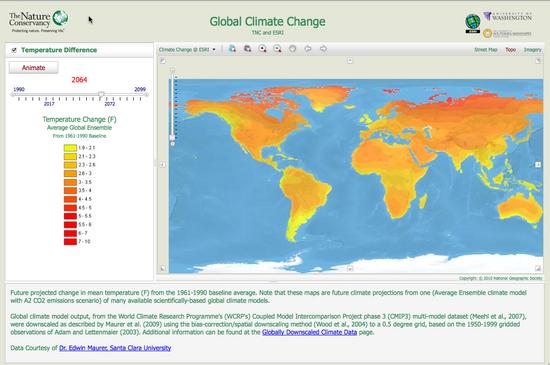
Task: Open the University of Washington logo
Action: pyautogui.click(x=508, y=16)
